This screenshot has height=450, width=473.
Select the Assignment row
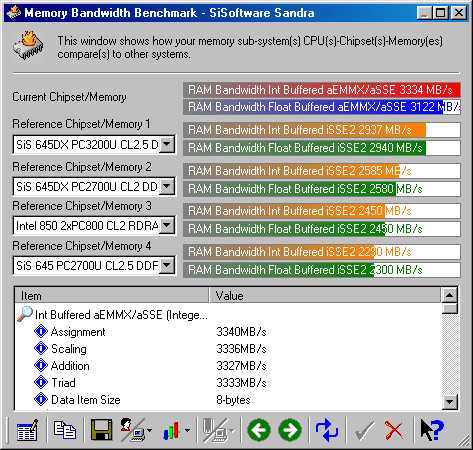tap(228, 332)
